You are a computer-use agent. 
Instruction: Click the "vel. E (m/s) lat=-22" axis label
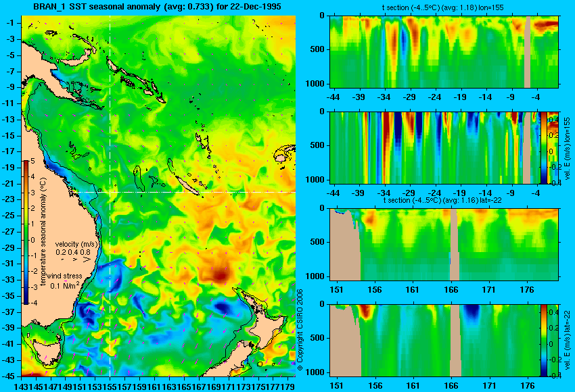tap(568, 341)
